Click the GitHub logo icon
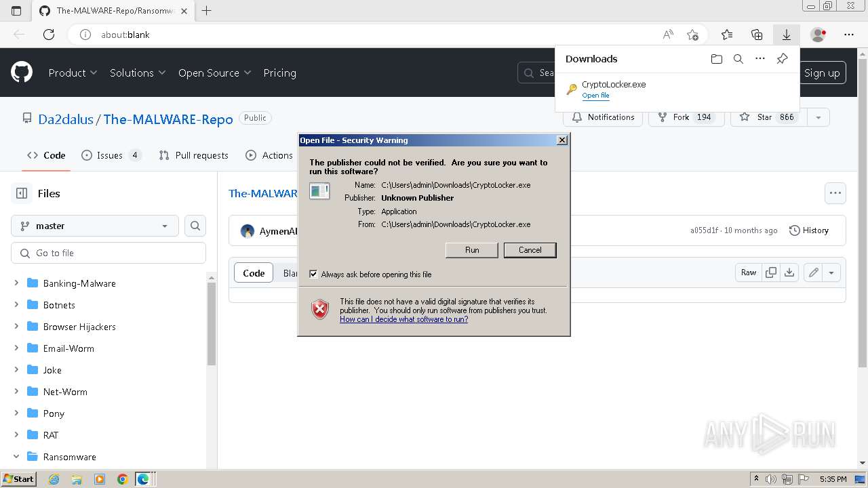Viewport: 868px width, 488px height. 22,73
